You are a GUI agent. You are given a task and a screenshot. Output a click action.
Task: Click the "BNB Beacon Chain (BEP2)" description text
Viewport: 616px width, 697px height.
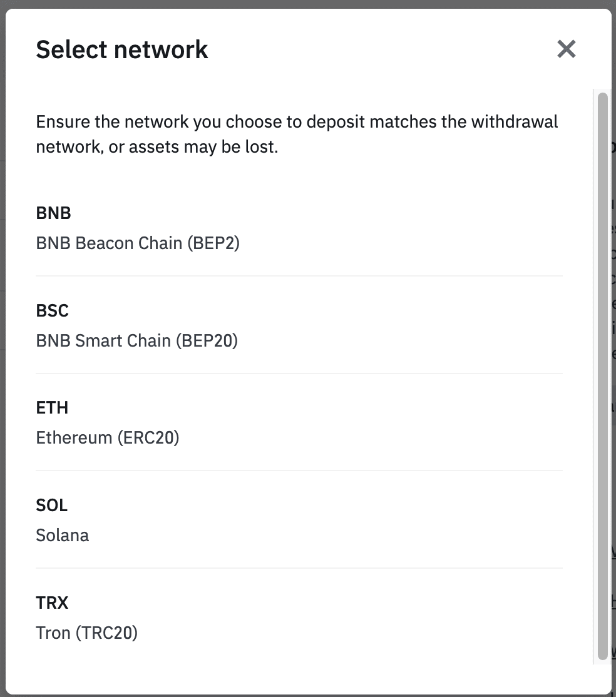(x=138, y=243)
